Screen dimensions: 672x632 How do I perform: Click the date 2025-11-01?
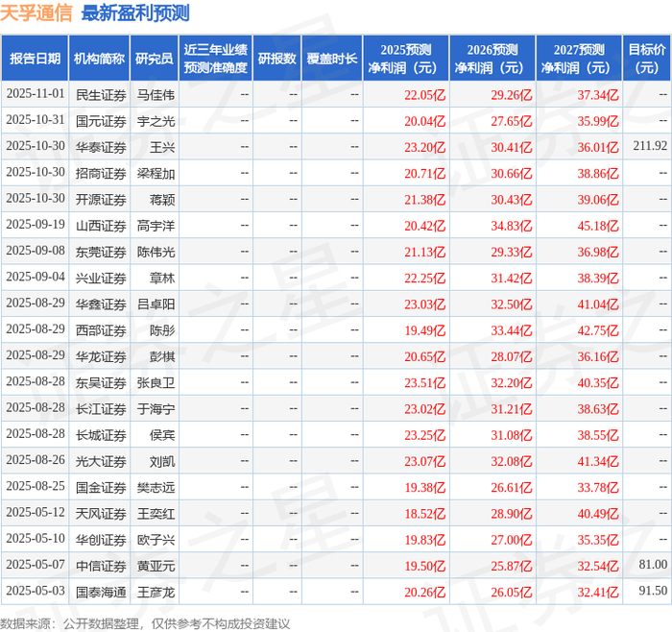coord(36,94)
